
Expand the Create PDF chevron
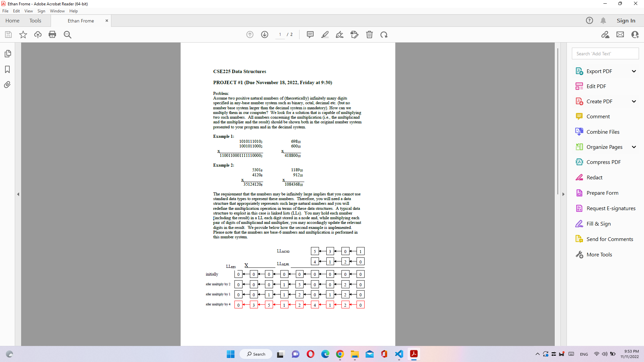pyautogui.click(x=634, y=101)
